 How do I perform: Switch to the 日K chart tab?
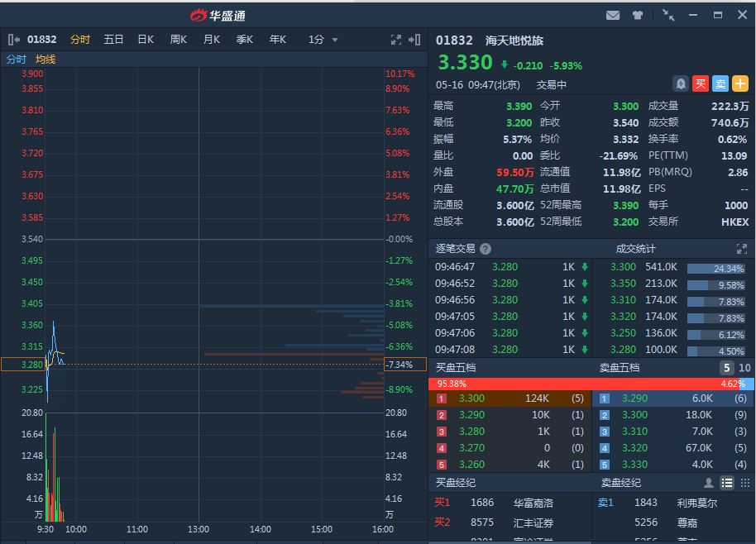(x=146, y=40)
